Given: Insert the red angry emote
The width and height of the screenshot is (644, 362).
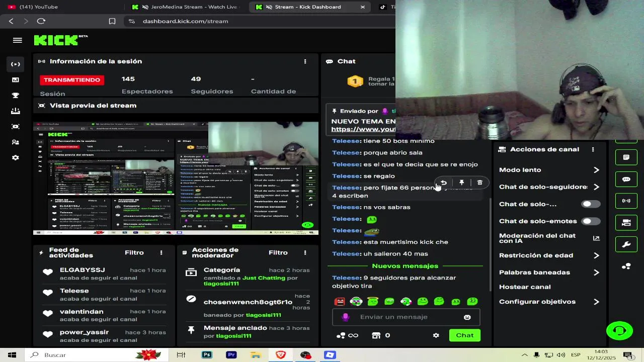Looking at the screenshot, I should 340,302.
